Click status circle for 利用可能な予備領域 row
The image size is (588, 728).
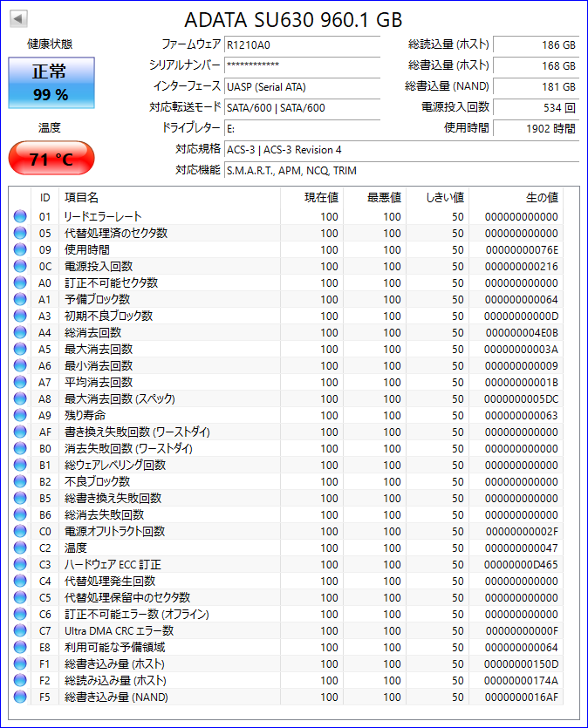(x=20, y=647)
